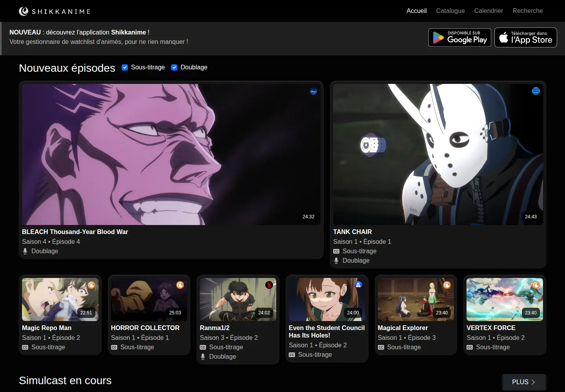Open the Calendrier page
This screenshot has width=565, height=392.
click(x=488, y=11)
